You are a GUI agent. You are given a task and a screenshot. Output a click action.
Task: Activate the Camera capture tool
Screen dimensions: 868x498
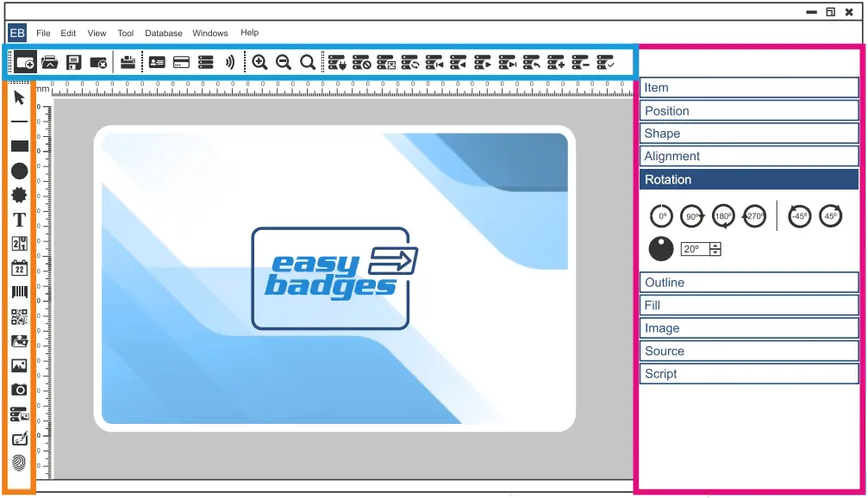coord(18,389)
